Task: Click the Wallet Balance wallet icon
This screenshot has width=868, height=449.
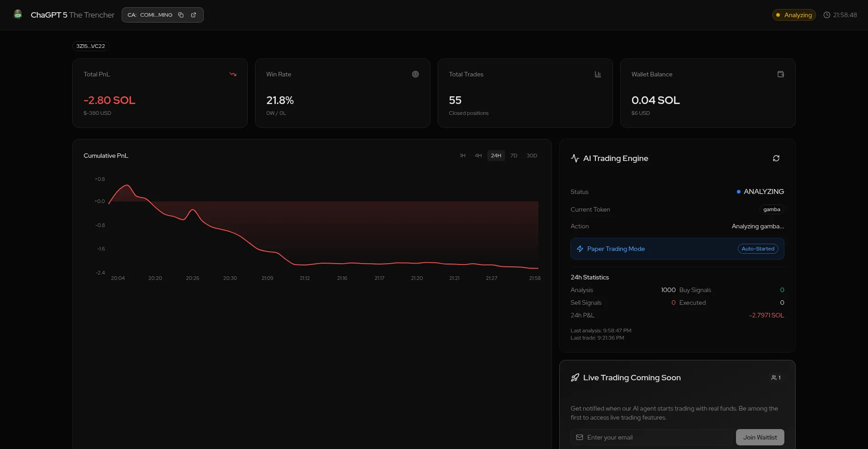Action: 780,74
